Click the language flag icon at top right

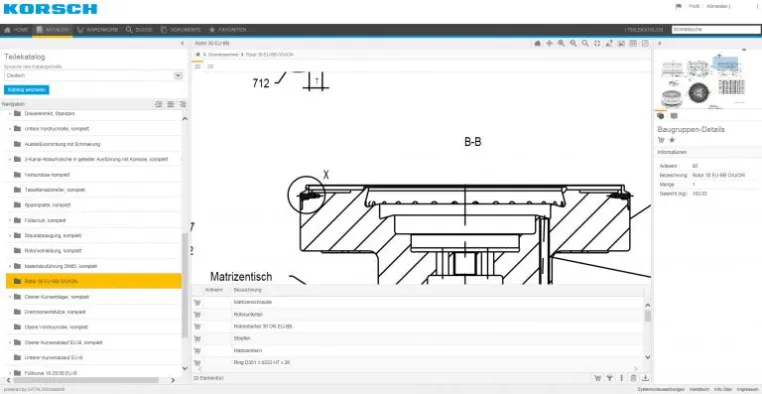point(679,6)
